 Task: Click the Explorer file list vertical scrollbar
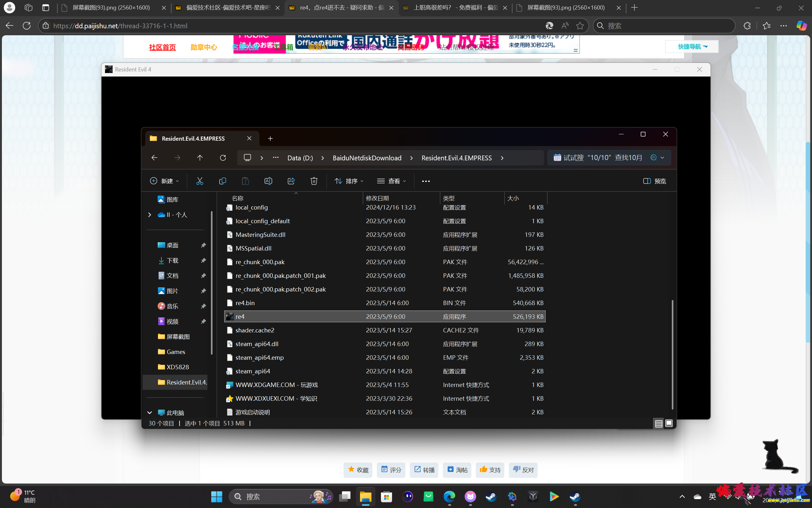(672, 354)
